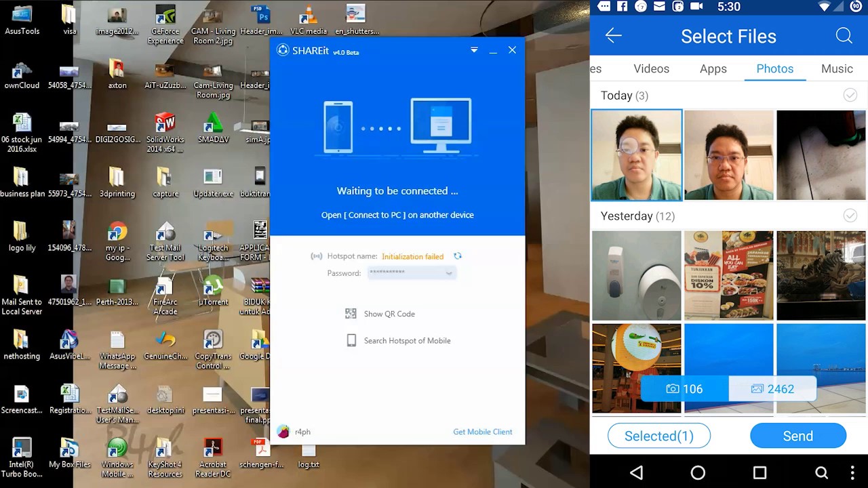Select the restaurant discount poster photo

(x=728, y=275)
